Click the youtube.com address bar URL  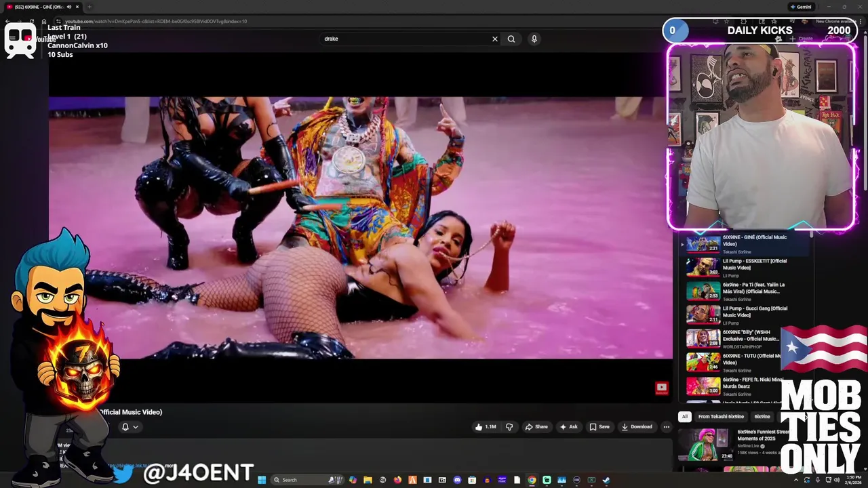pos(156,21)
